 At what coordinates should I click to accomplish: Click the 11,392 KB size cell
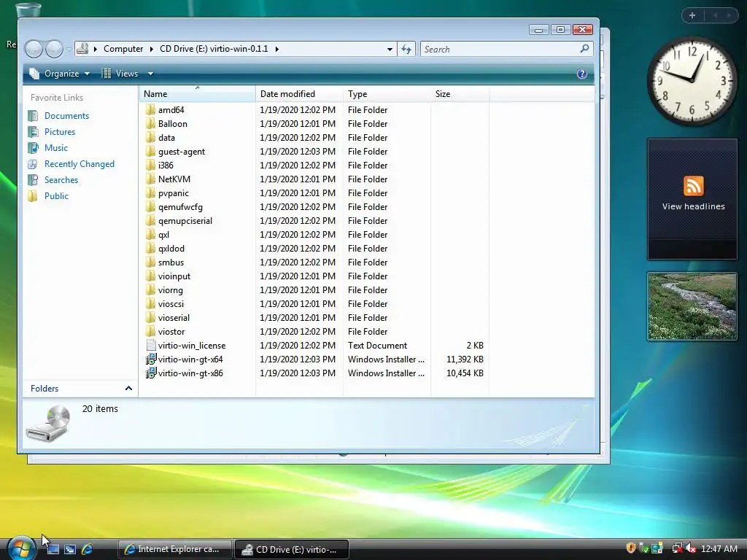click(465, 359)
